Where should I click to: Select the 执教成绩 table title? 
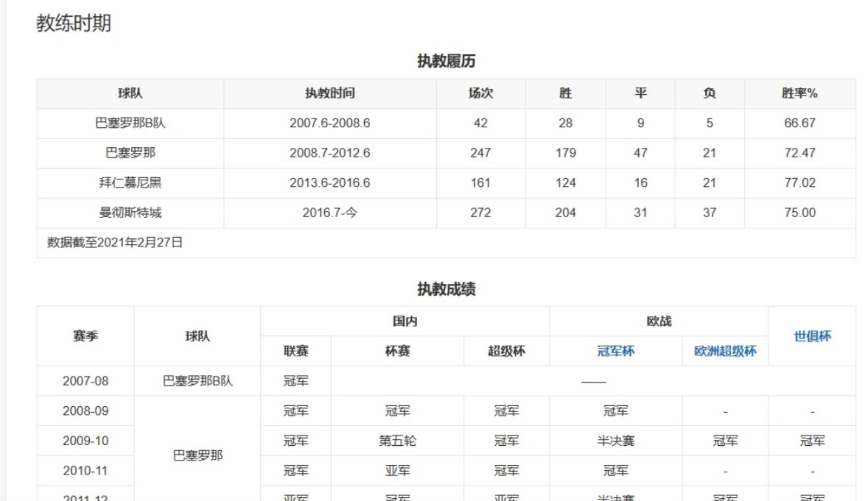[446, 289]
